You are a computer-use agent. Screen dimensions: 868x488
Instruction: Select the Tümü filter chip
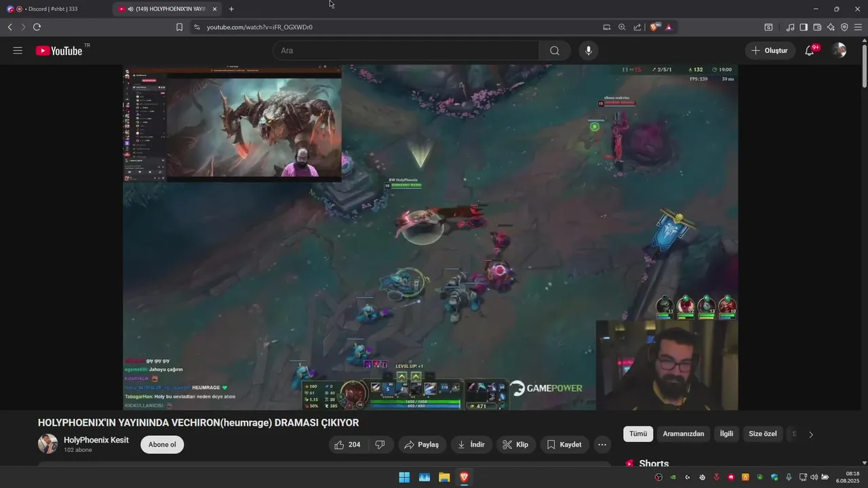638,434
